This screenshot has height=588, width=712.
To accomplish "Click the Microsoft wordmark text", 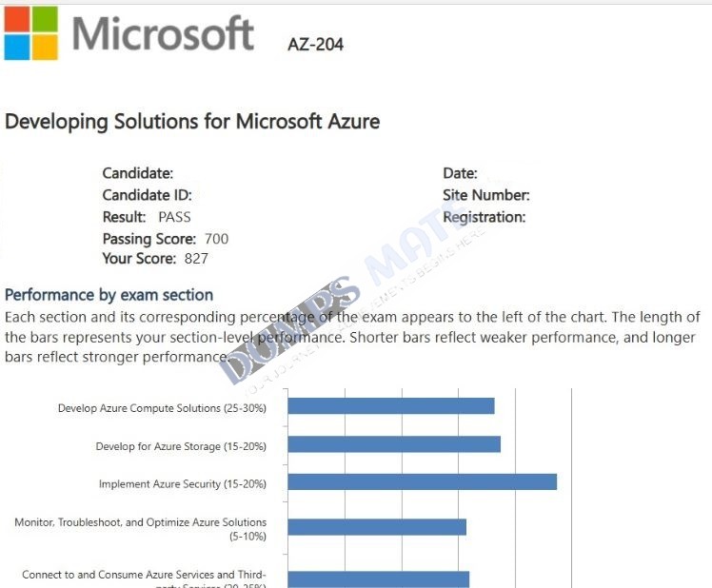I will [x=163, y=33].
